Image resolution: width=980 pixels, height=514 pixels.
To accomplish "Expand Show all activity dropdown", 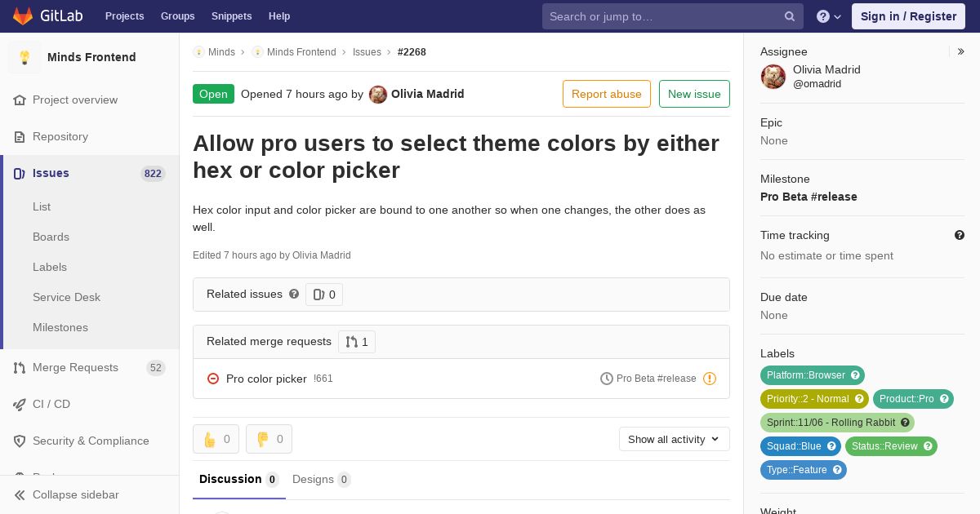I will (674, 439).
